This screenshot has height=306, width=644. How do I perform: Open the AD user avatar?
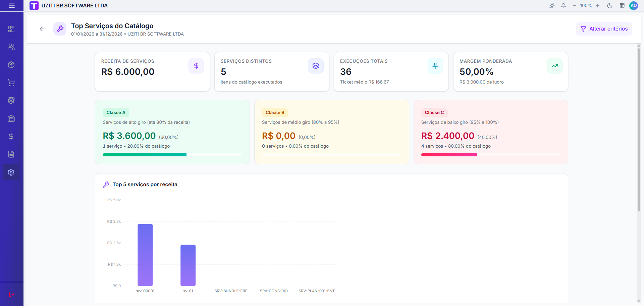[x=634, y=6]
